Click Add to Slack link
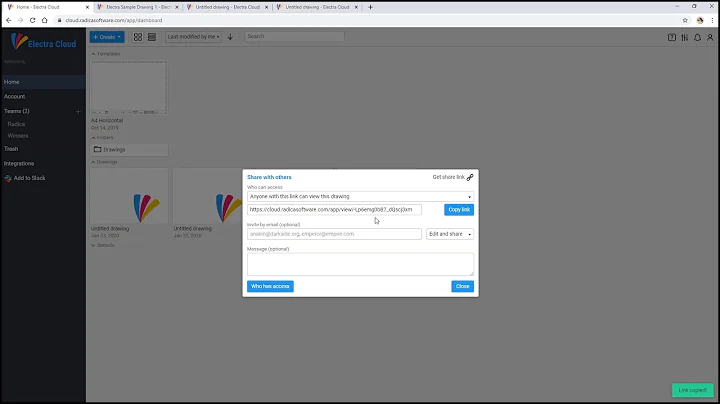Image resolution: width=720 pixels, height=404 pixels. pos(29,178)
